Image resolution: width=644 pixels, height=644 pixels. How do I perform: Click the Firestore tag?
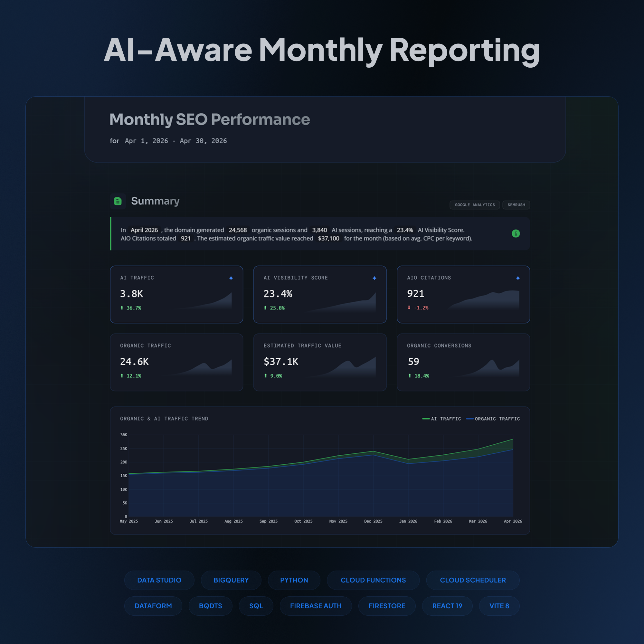[387, 606]
